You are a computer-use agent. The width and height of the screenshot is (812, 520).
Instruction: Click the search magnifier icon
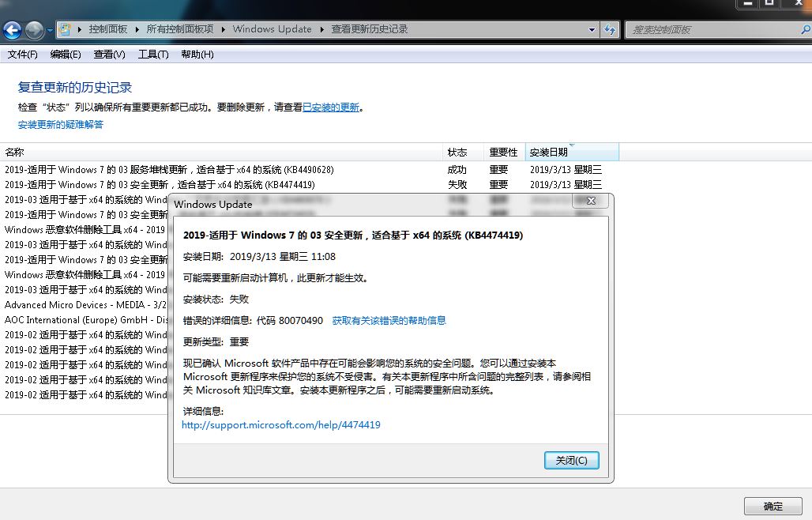click(806, 29)
